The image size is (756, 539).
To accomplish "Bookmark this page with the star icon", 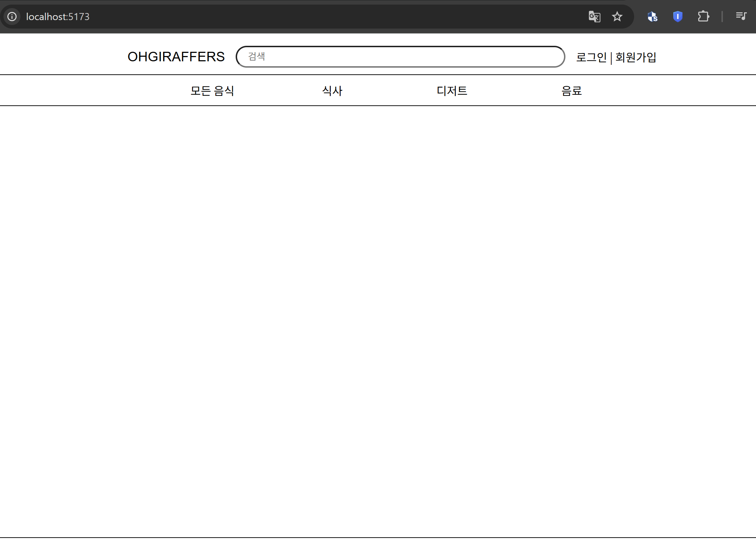I will (x=617, y=17).
